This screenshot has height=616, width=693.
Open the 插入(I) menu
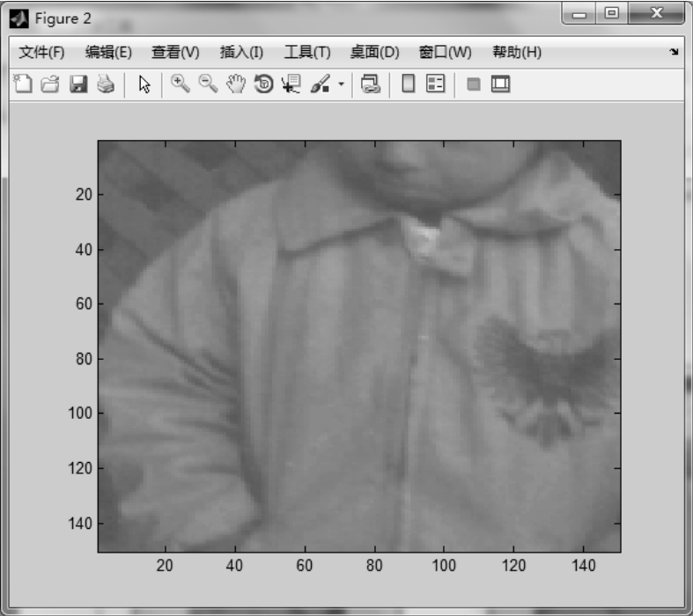[242, 52]
